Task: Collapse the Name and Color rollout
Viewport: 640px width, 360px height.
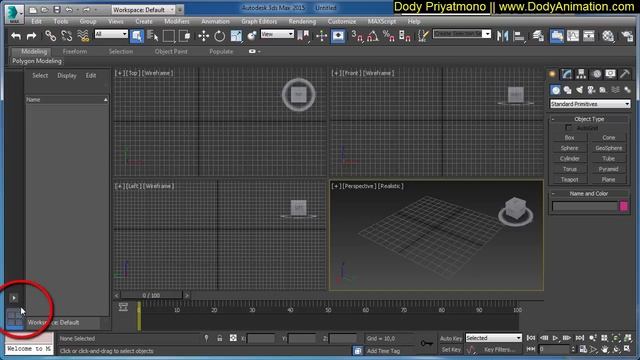Action: pyautogui.click(x=589, y=193)
